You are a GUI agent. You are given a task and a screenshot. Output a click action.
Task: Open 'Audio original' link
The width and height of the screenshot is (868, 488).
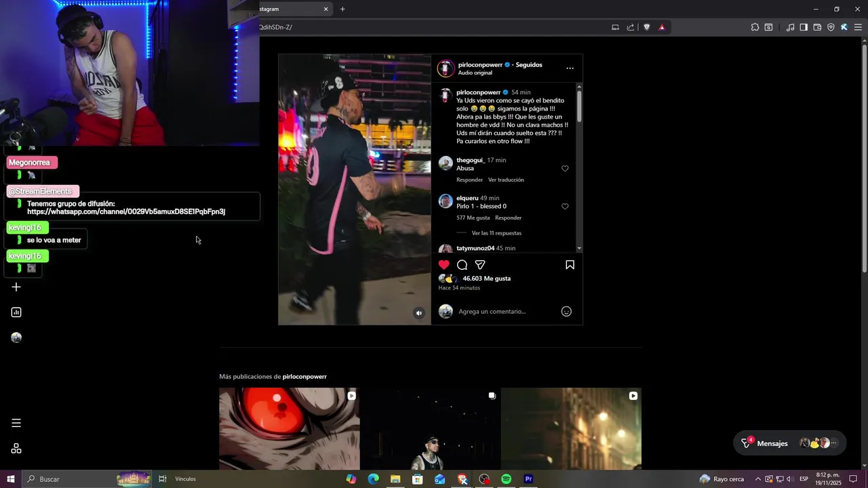[x=475, y=73]
